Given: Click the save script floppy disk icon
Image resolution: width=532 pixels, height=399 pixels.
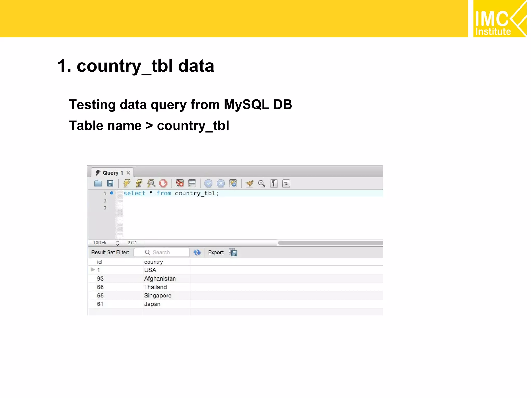Looking at the screenshot, I should click(110, 183).
